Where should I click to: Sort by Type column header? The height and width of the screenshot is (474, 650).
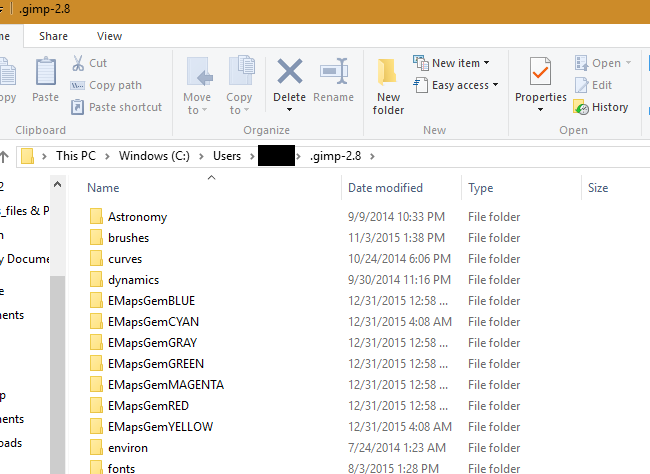[480, 188]
